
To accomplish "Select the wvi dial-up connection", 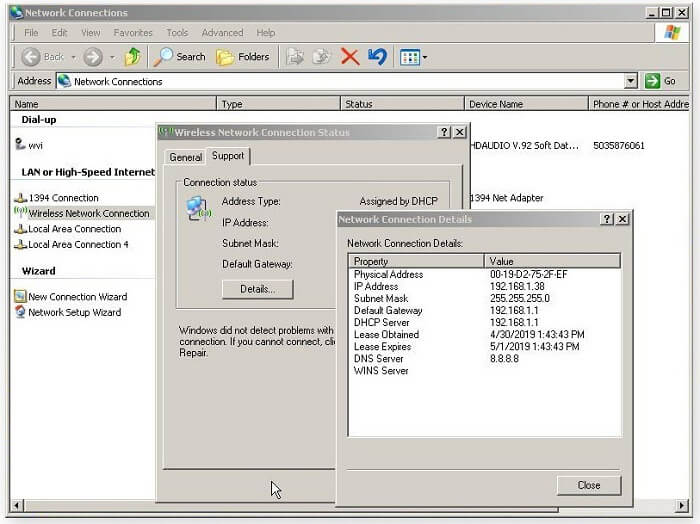I will (x=29, y=145).
